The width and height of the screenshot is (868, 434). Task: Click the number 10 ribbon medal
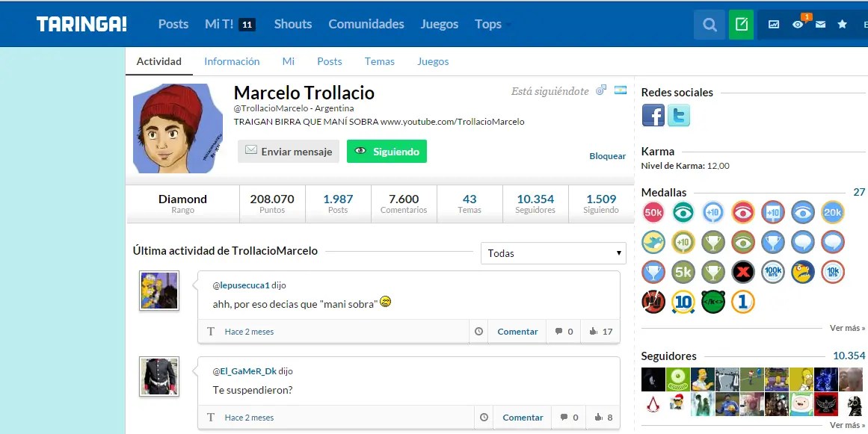(683, 302)
